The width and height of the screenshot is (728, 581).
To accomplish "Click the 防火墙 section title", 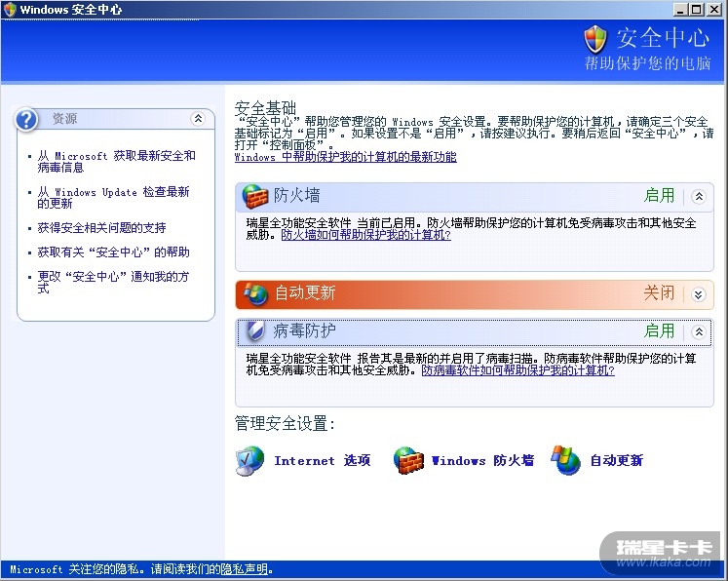I will coord(296,196).
